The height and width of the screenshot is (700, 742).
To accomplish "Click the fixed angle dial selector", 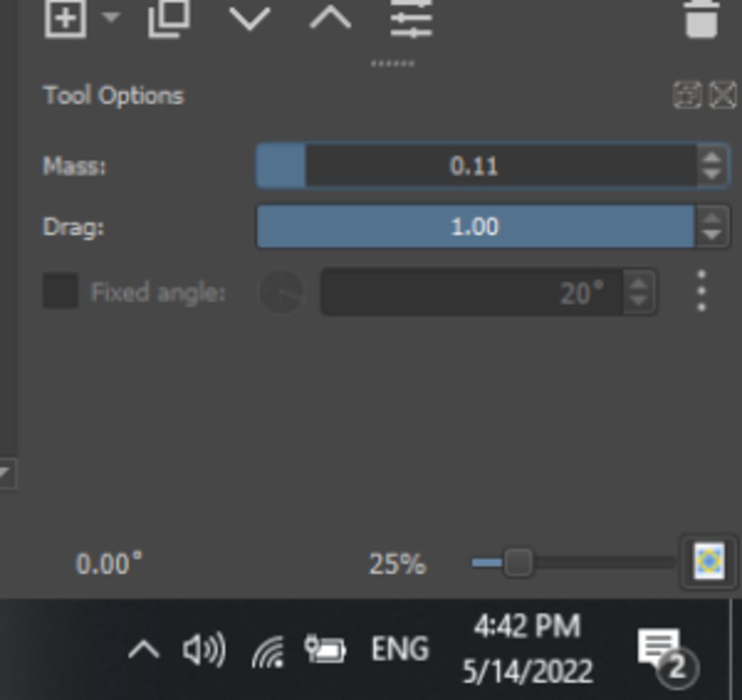I will 281,292.
